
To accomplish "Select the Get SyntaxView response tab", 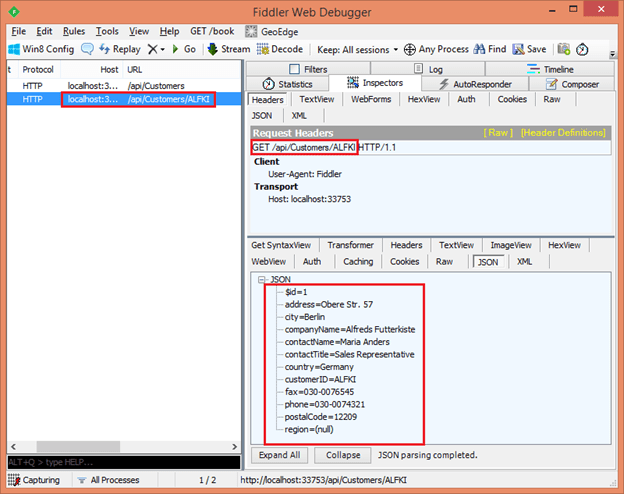I will tap(281, 245).
